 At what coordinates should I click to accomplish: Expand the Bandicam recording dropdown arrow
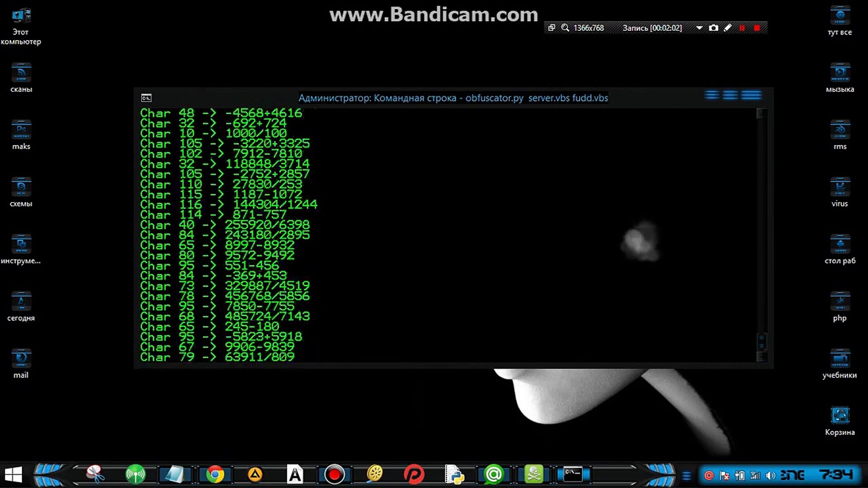tap(699, 28)
